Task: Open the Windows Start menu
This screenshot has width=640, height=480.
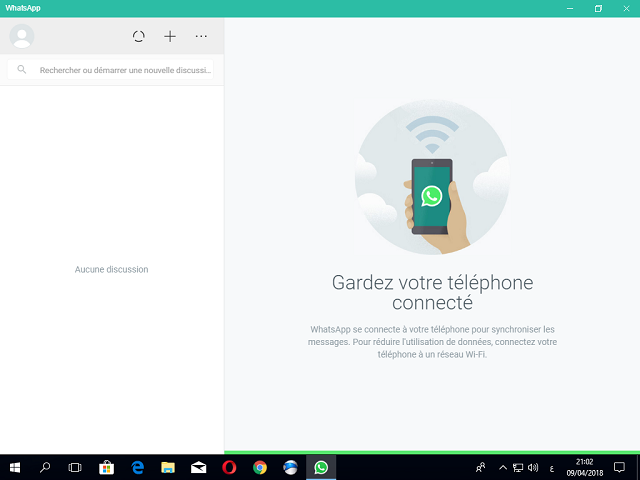Action: [15, 467]
